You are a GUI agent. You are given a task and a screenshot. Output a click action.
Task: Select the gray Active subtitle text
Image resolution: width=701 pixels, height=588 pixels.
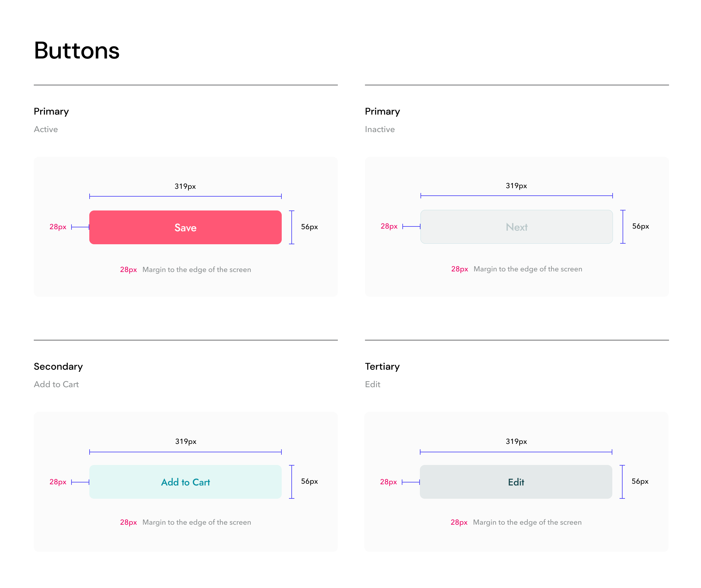point(46,129)
